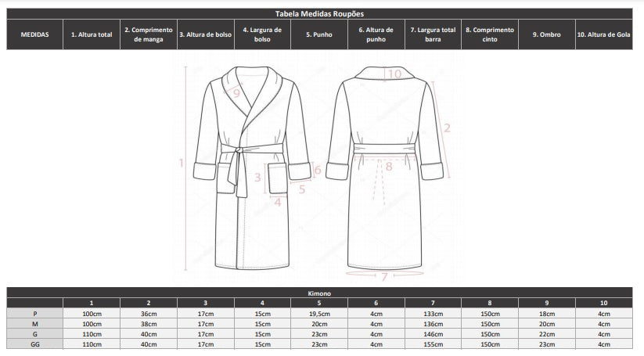Select the "MEDIDAS" header cell
Screen dimensions: 644x356
[34, 34]
